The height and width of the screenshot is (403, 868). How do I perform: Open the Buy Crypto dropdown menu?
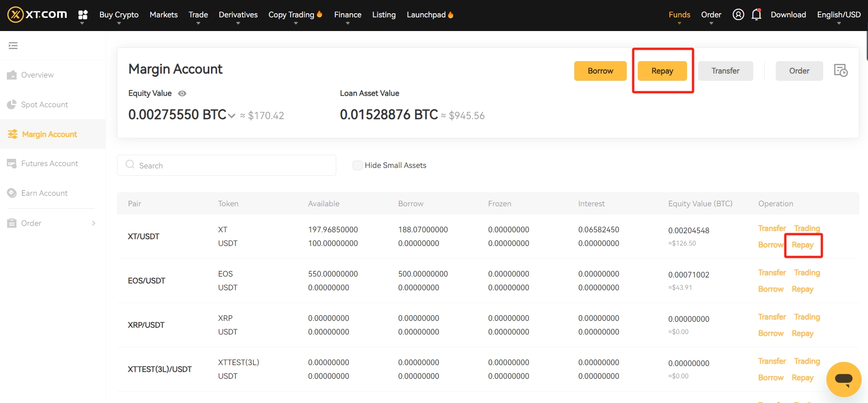[x=119, y=15]
